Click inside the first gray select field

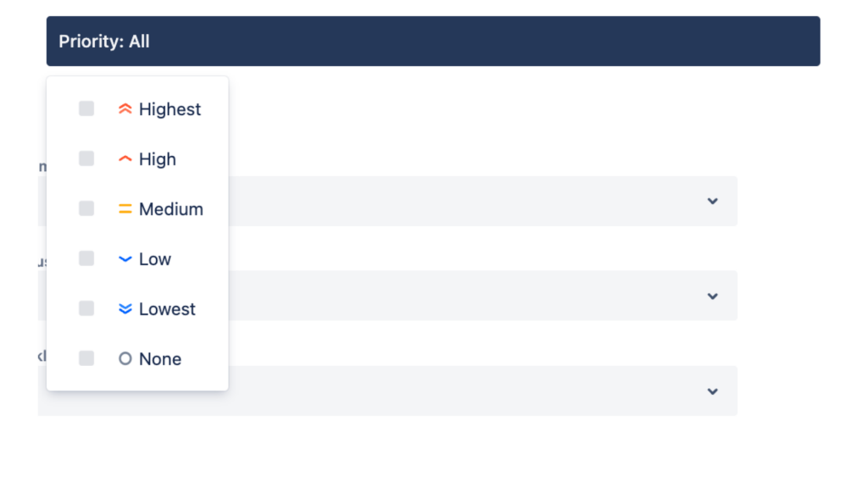click(387, 201)
